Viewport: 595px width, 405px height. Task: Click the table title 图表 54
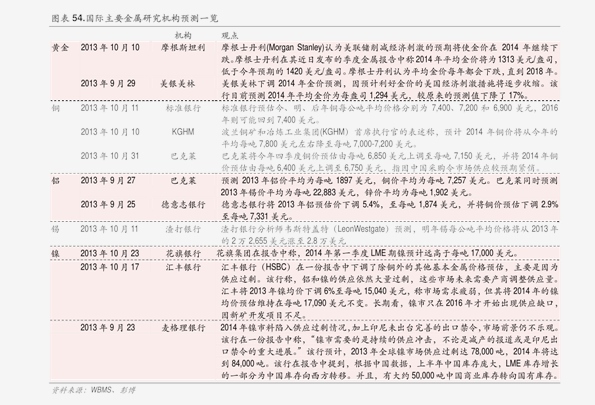pos(135,18)
